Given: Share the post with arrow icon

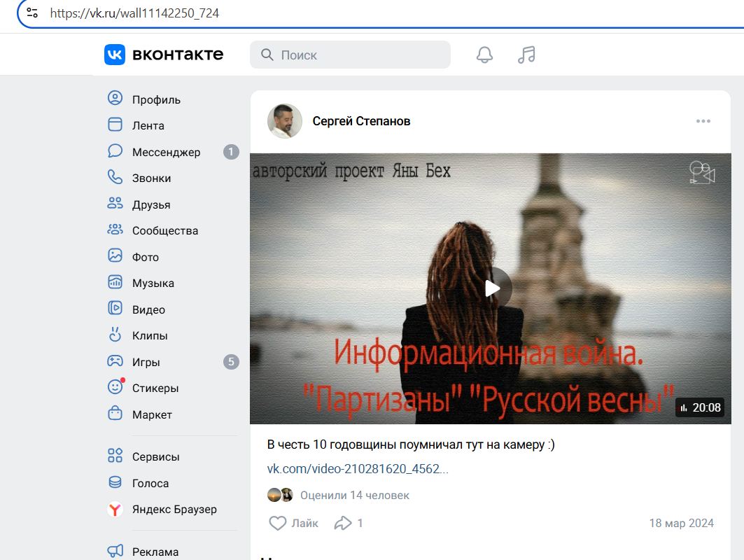Looking at the screenshot, I should click(343, 523).
